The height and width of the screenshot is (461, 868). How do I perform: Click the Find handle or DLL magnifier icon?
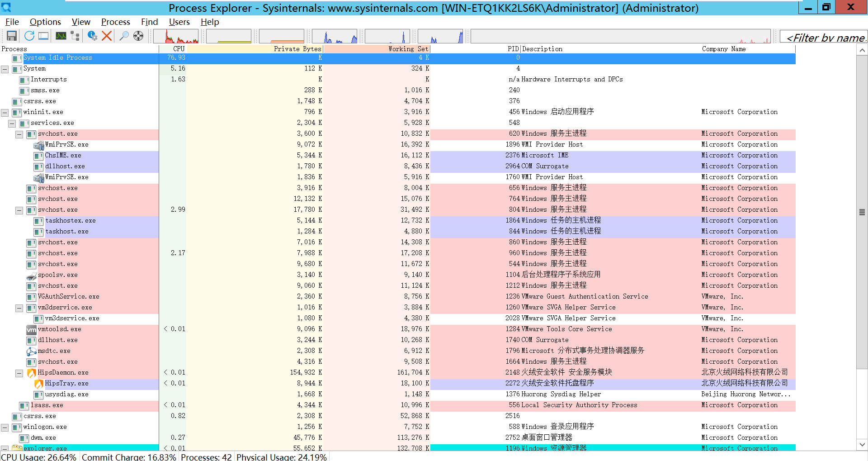(x=124, y=36)
